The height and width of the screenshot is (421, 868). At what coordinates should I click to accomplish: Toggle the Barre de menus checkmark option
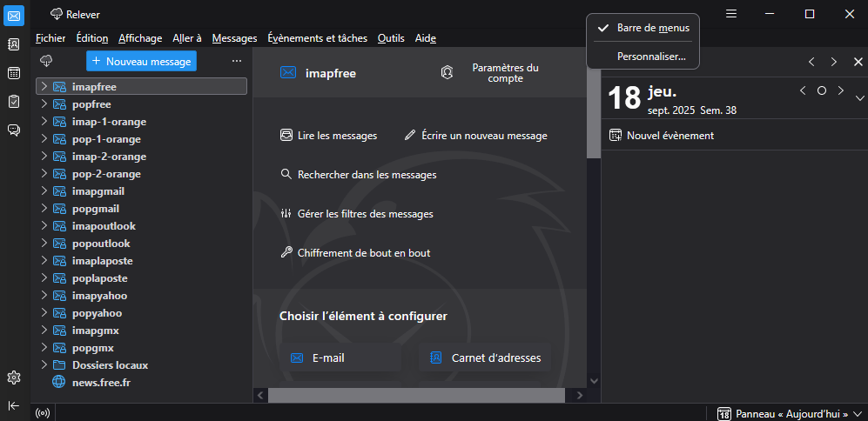[x=643, y=28]
